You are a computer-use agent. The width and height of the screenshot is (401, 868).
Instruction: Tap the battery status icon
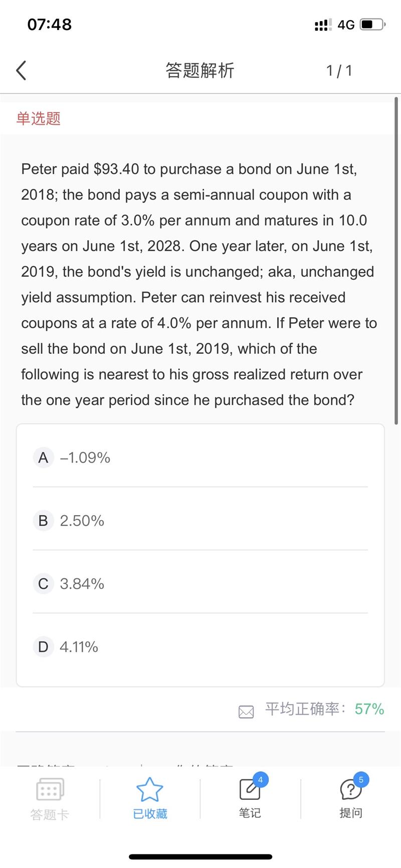click(x=372, y=25)
